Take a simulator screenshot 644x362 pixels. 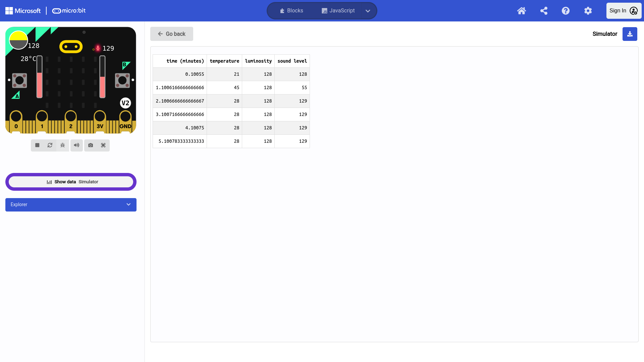pos(91,145)
